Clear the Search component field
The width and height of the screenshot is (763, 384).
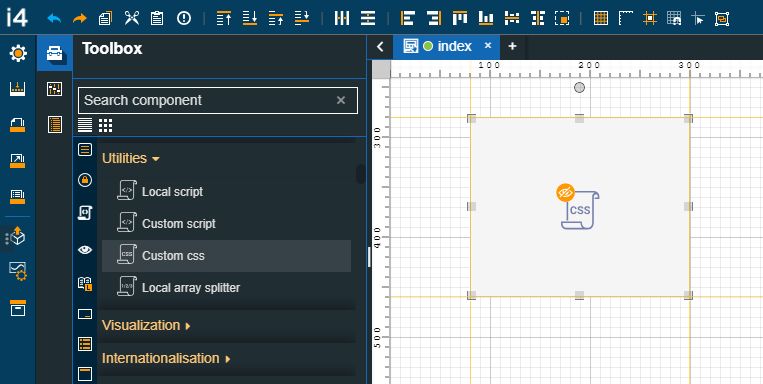(341, 100)
